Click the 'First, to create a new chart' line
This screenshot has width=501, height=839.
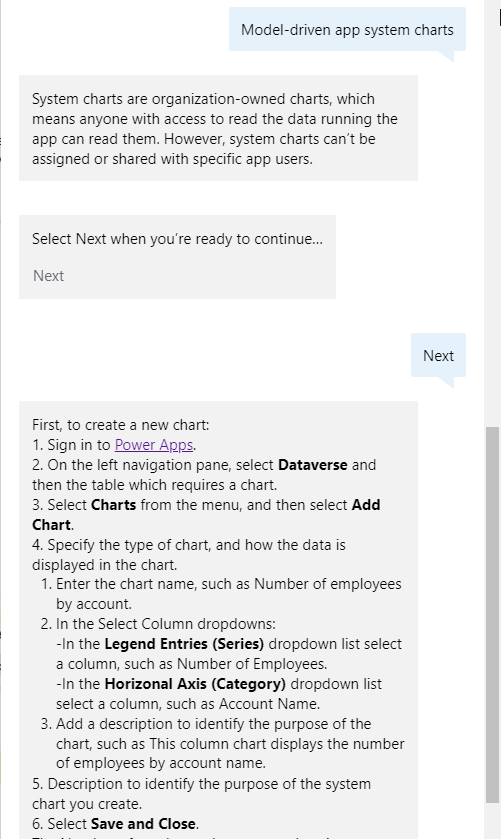120,425
